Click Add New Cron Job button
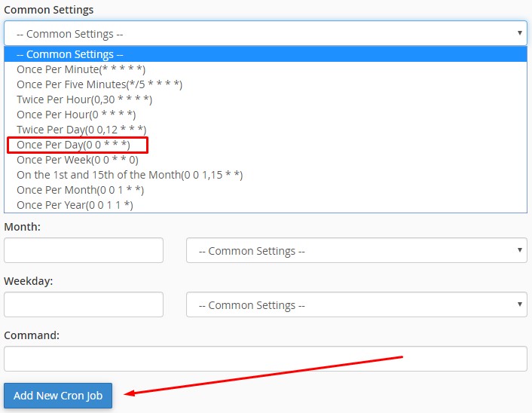Screen dimensions: 532x413 tap(58, 396)
